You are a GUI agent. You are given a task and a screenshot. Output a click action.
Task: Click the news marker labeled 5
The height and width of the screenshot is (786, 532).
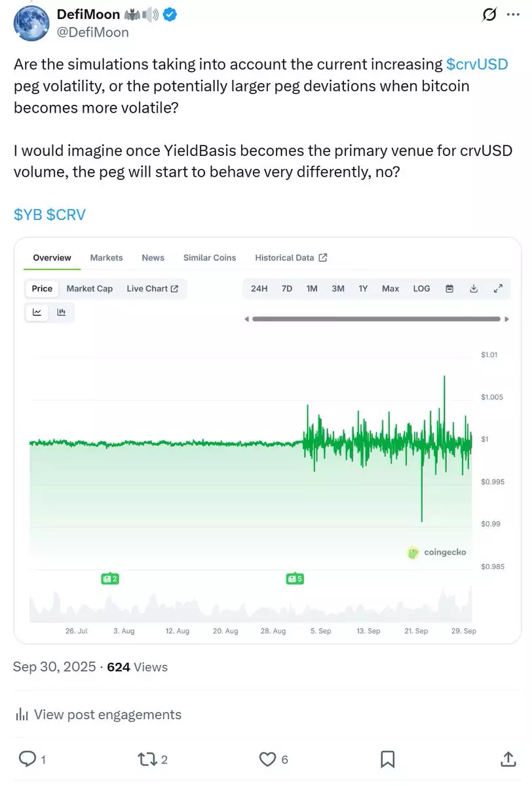pyautogui.click(x=295, y=579)
